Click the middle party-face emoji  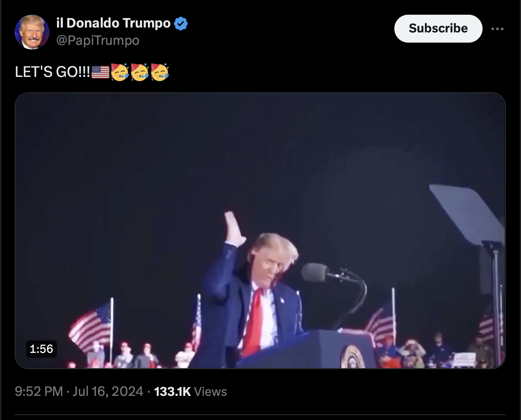140,72
